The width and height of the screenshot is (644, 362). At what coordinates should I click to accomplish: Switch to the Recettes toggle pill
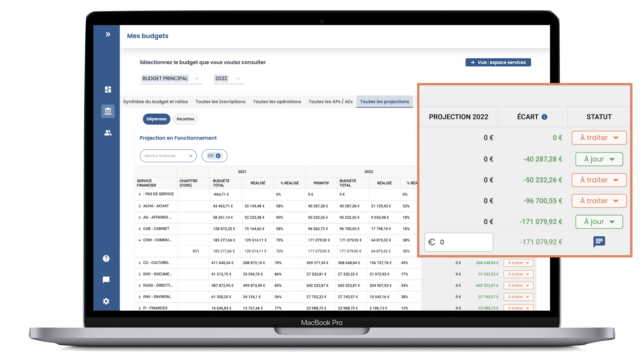[185, 119]
